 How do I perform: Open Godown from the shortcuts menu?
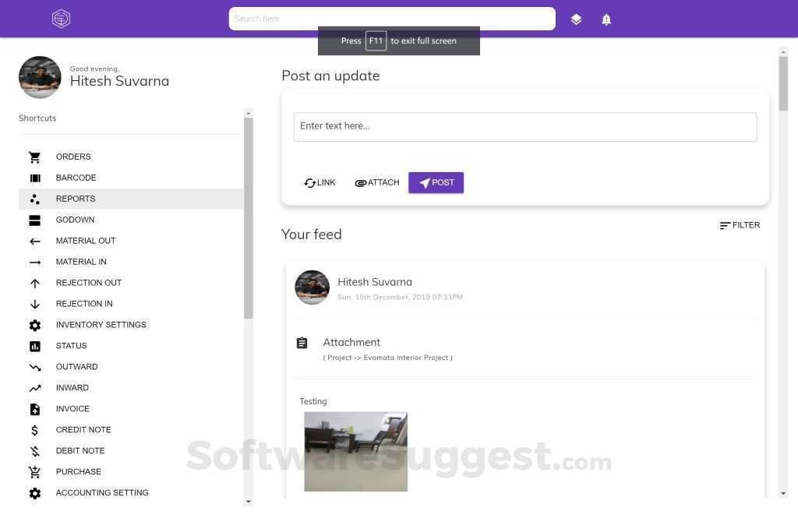tap(75, 220)
